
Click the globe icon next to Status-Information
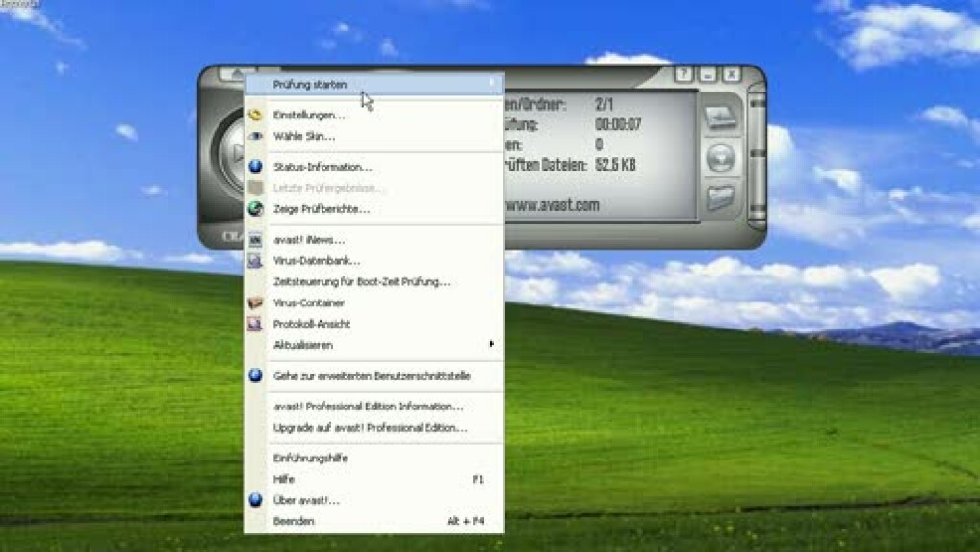point(255,167)
